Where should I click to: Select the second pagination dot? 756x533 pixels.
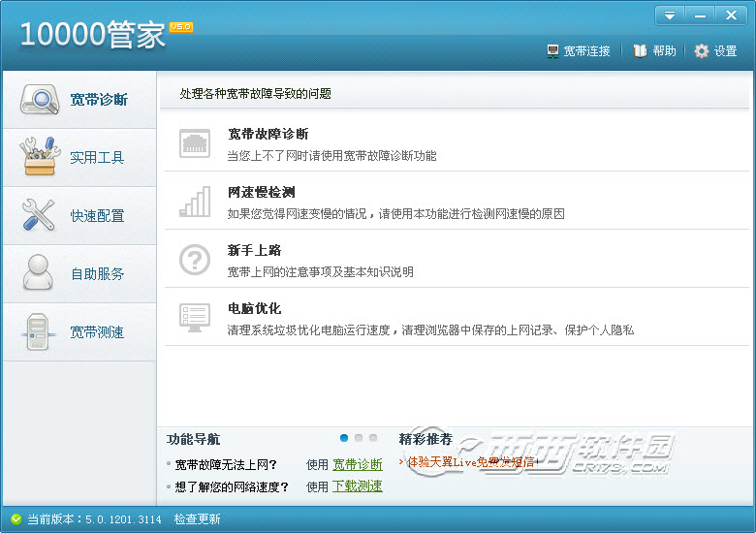click(x=359, y=438)
